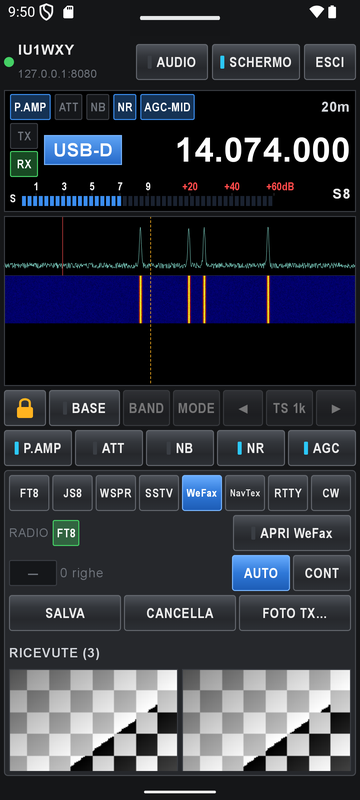Open the USB-D mode selector
Screen dimensions: 360x800
click(83, 150)
